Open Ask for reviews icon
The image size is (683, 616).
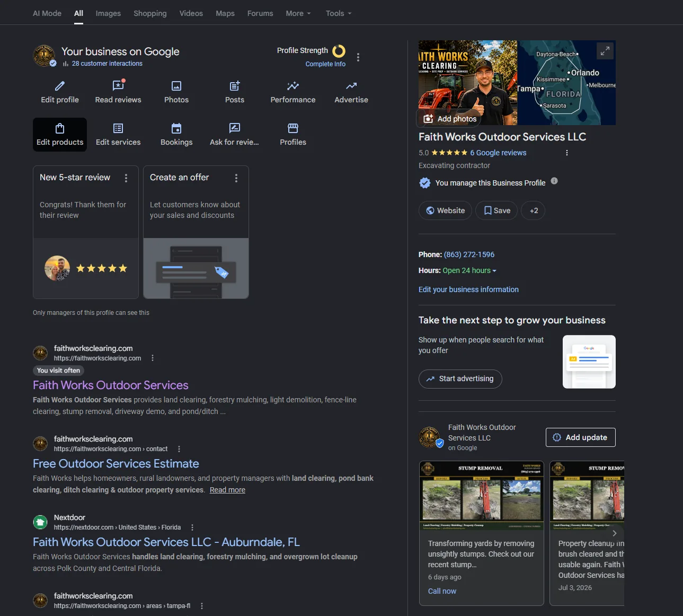(235, 128)
